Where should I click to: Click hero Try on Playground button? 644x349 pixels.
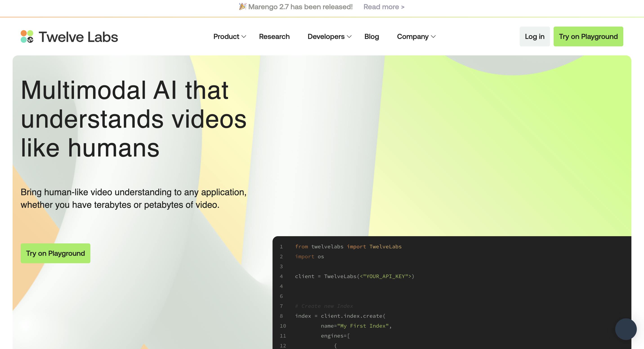point(55,253)
